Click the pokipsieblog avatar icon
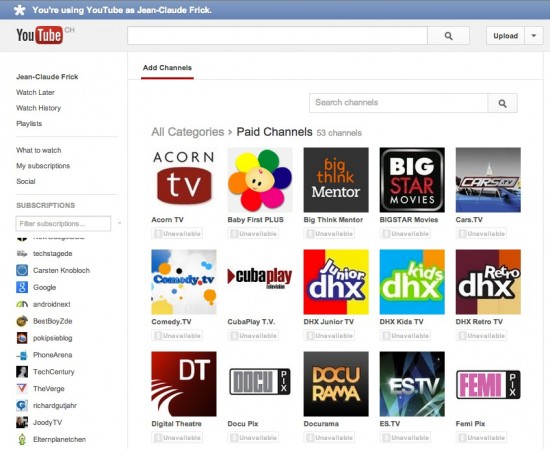This screenshot has height=449, width=550. tap(22, 338)
